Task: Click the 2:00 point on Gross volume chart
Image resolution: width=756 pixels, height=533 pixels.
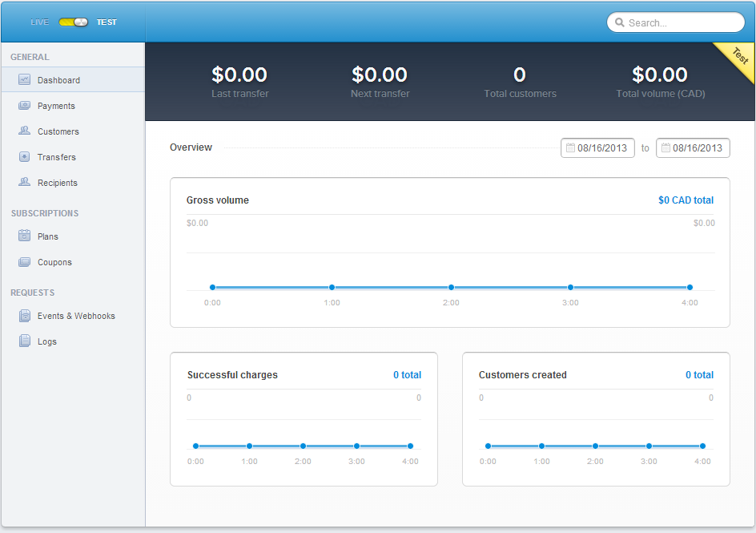Action: point(451,287)
